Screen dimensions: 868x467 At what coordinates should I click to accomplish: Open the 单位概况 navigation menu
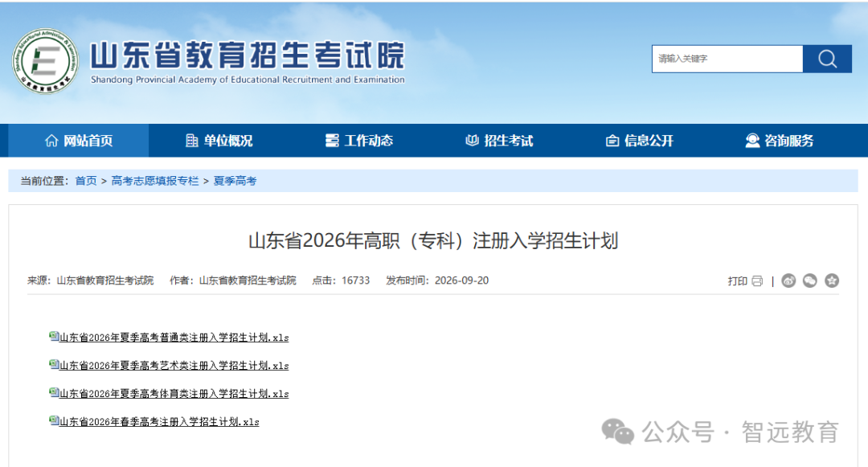[219, 141]
